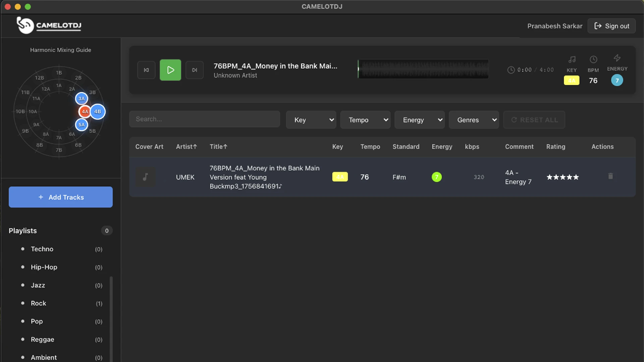This screenshot has width=644, height=362.
Task: Select 11B on the Camelot wheel
Action: coord(25,92)
